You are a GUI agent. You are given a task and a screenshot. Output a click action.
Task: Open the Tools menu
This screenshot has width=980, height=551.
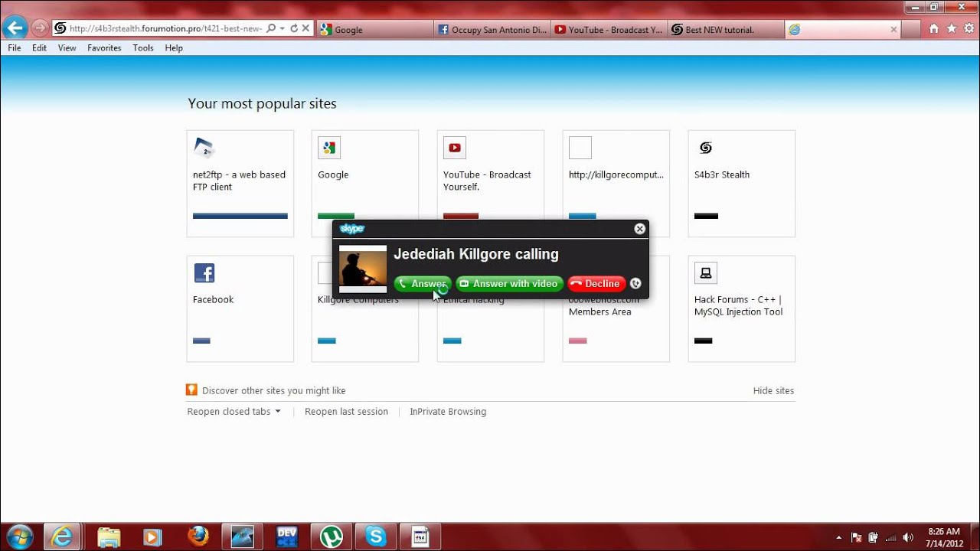143,47
